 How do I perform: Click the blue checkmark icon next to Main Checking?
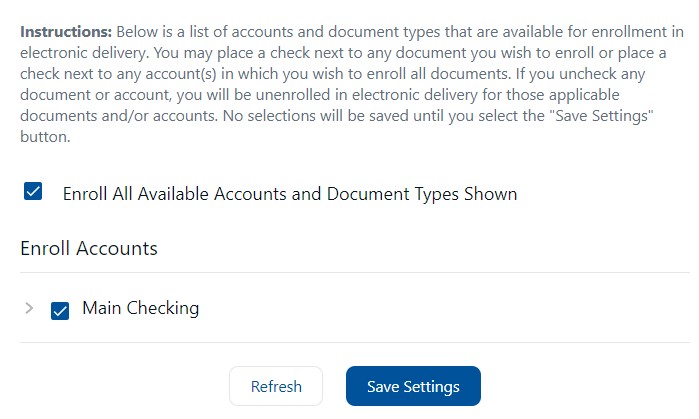[x=60, y=311]
